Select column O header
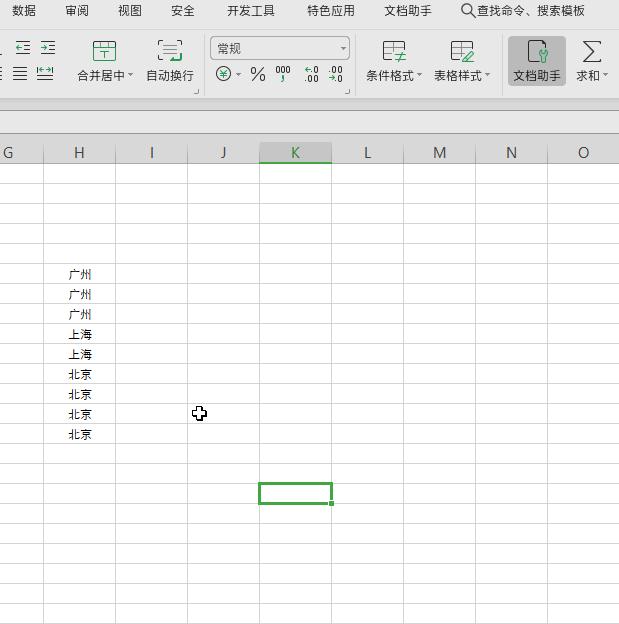619x624 pixels. tap(584, 152)
